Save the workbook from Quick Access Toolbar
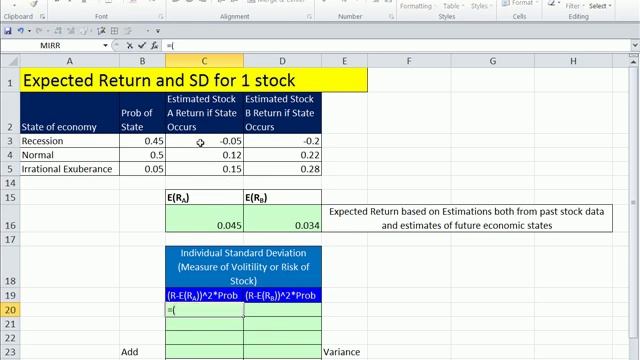 point(8,31)
